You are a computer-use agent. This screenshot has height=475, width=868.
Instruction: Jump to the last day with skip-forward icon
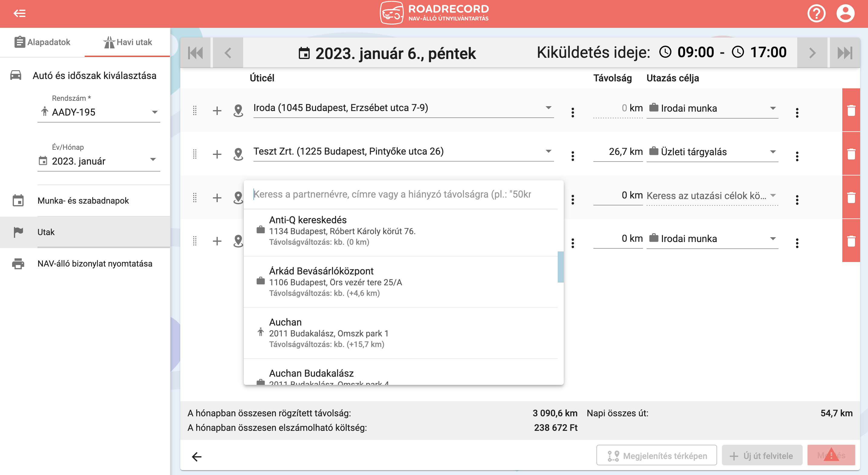pyautogui.click(x=845, y=53)
